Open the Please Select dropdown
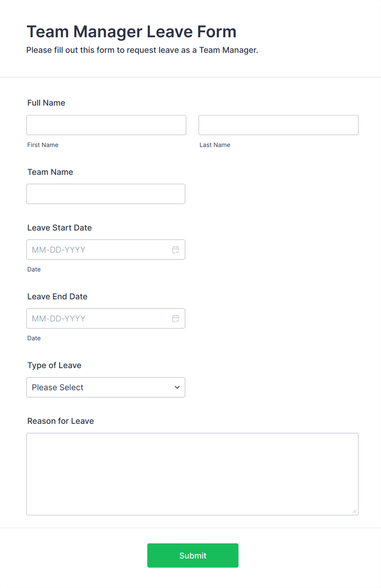This screenshot has width=381, height=588. tap(106, 387)
